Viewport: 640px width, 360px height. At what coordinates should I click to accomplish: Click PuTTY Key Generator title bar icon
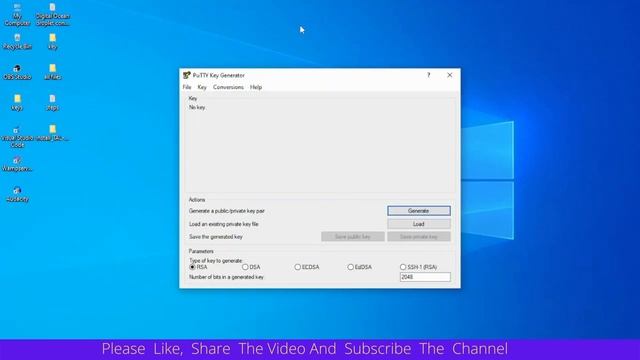187,75
